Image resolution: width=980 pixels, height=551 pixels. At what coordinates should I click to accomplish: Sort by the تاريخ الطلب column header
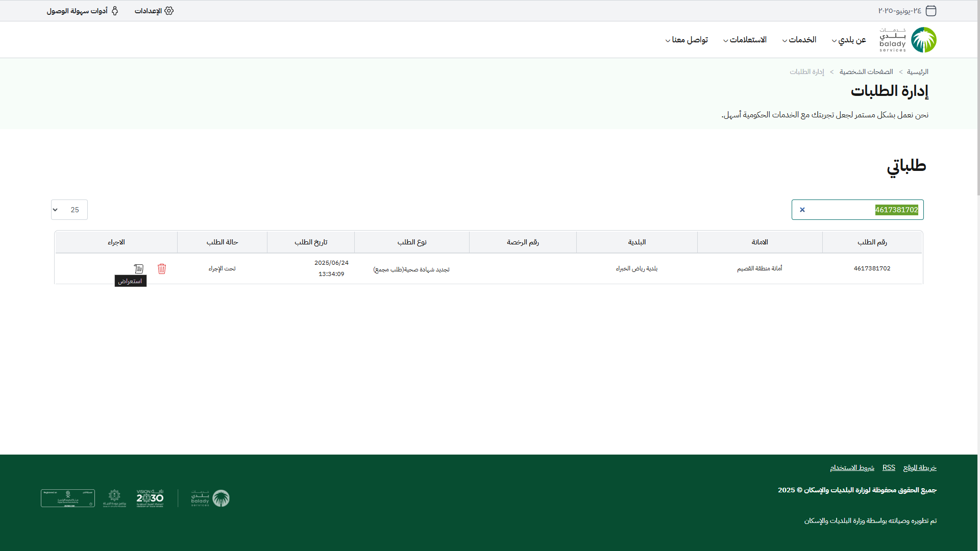(x=311, y=242)
